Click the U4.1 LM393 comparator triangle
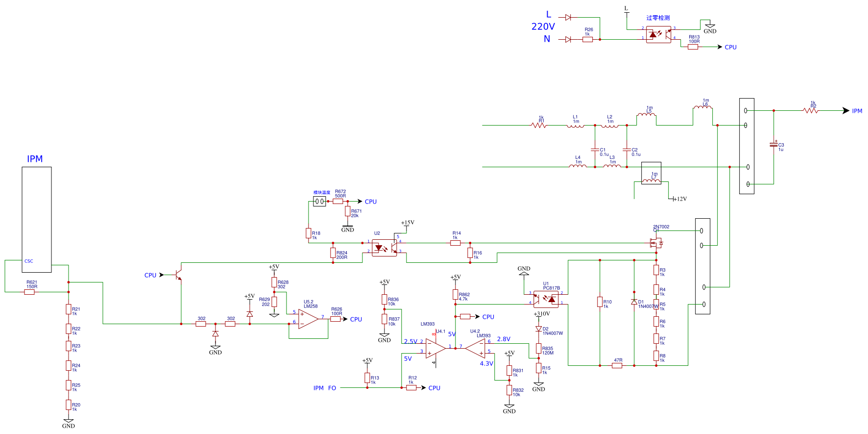This screenshot has height=434, width=868. pyautogui.click(x=436, y=348)
